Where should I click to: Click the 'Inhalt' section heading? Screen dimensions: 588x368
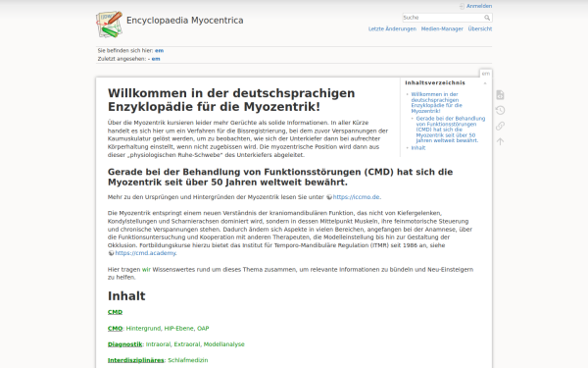(x=126, y=296)
